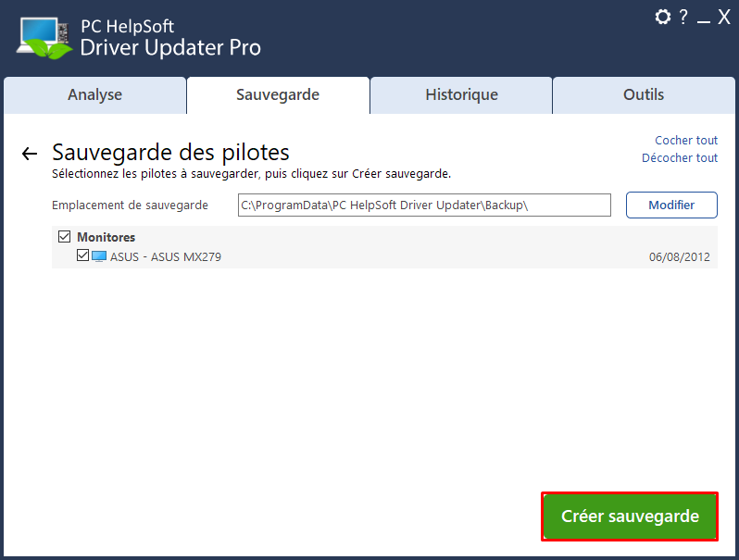Open help with the question mark icon

point(683,17)
